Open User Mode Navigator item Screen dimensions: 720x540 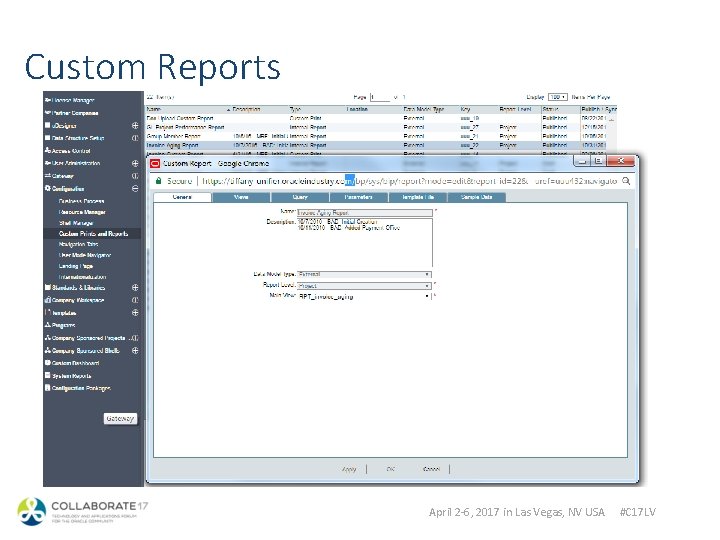(x=84, y=255)
